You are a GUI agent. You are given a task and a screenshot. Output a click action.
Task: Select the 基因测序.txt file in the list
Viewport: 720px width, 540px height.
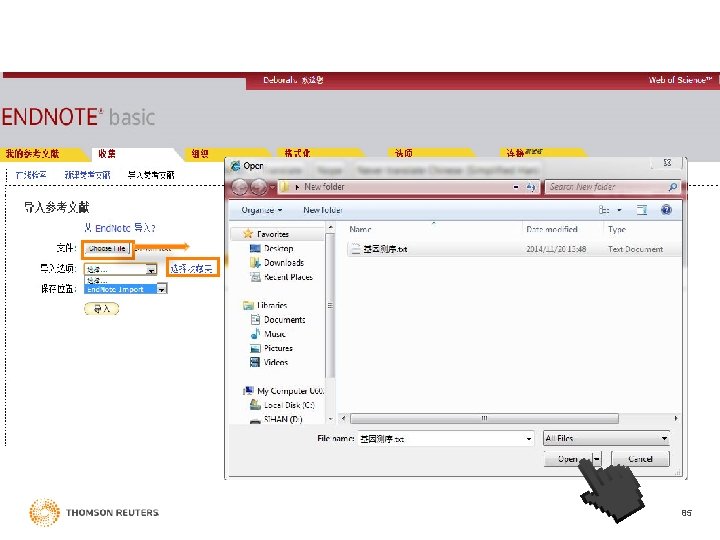385,249
